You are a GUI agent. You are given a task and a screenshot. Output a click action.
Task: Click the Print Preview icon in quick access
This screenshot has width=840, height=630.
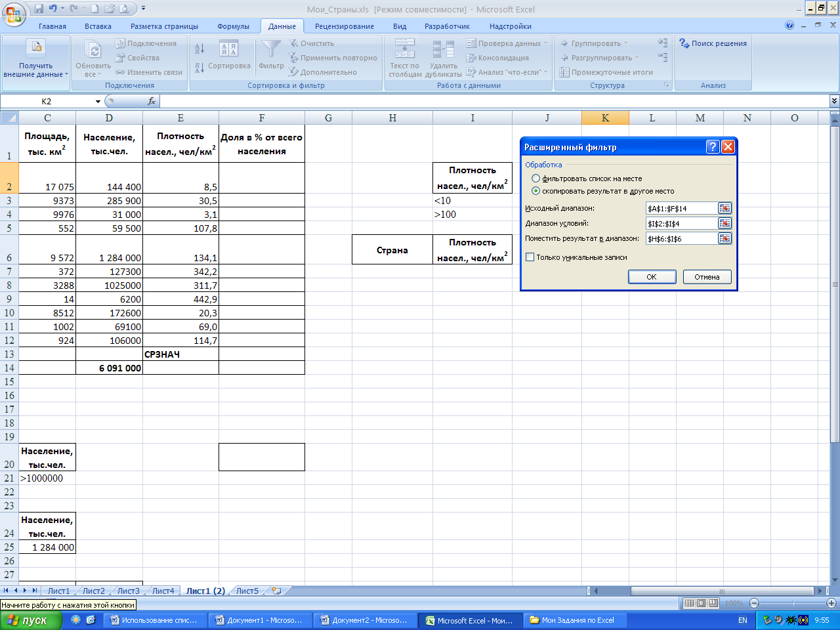[x=124, y=9]
